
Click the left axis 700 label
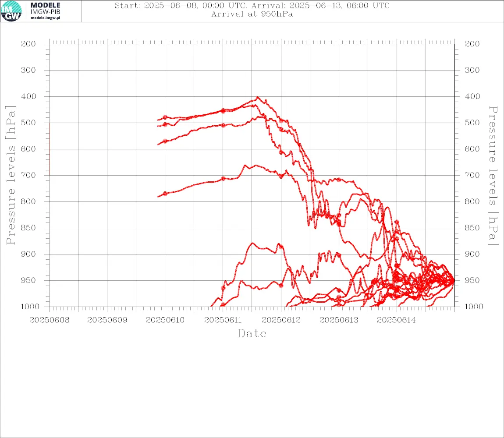coord(28,176)
